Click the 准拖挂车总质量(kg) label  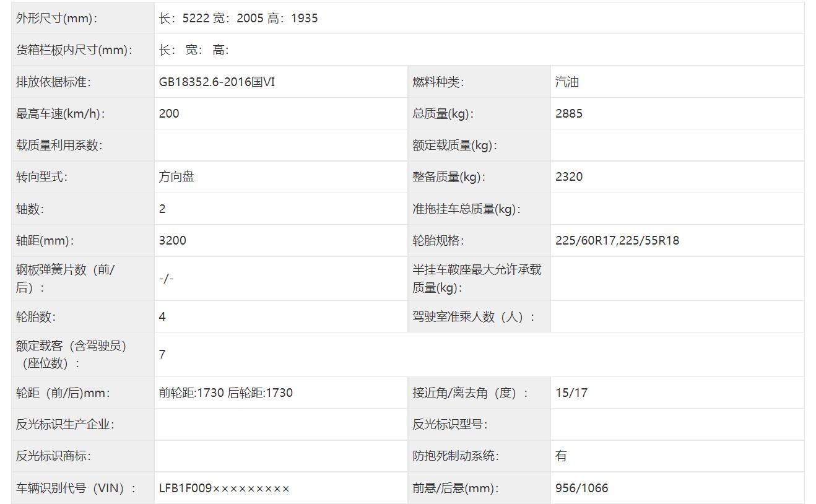point(466,209)
